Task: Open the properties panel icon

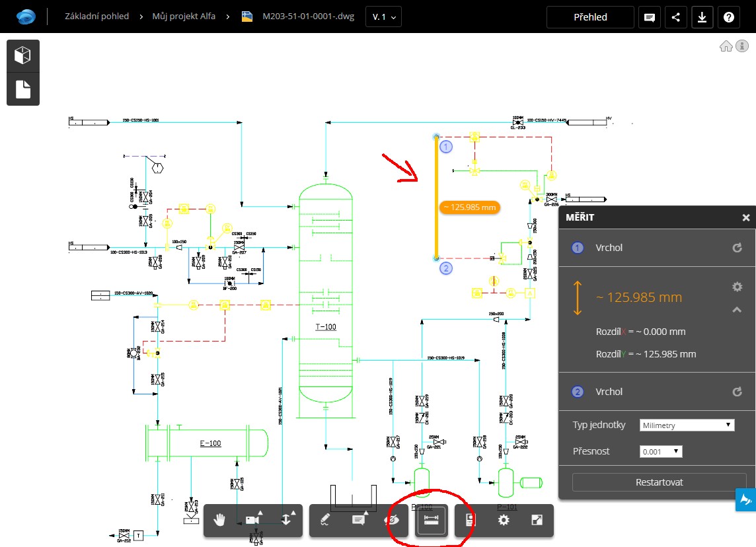Action: click(470, 520)
